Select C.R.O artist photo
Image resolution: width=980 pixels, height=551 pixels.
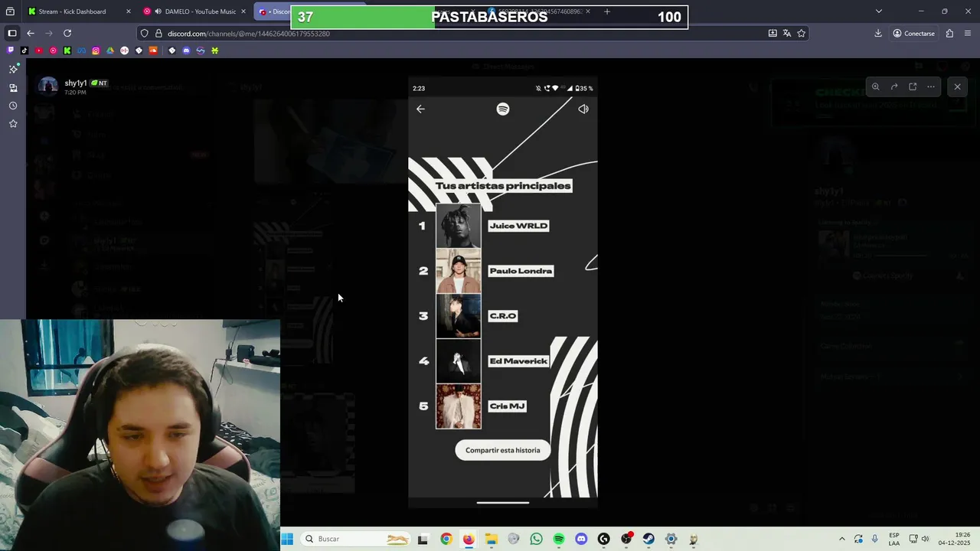(x=459, y=316)
